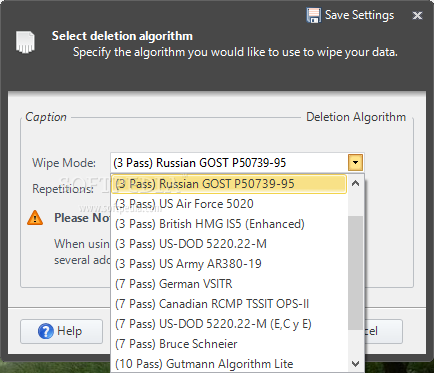This screenshot has width=434, height=373.
Task: Click the Repetitions label
Action: click(x=63, y=189)
